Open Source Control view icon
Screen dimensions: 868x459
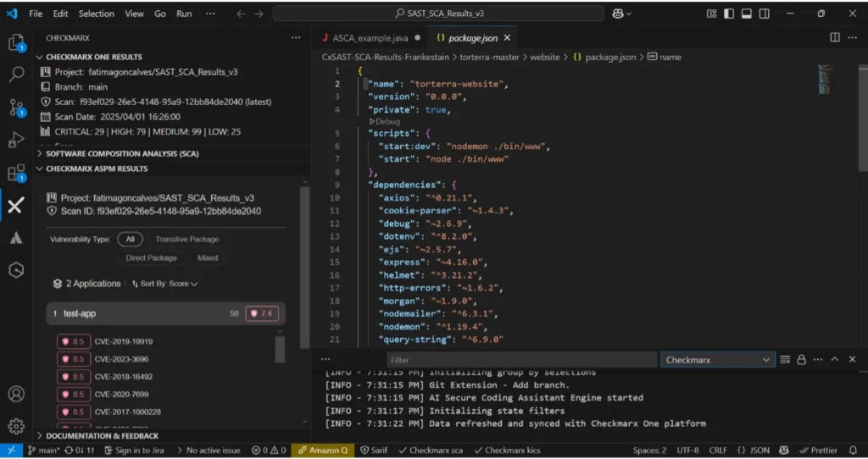15,108
